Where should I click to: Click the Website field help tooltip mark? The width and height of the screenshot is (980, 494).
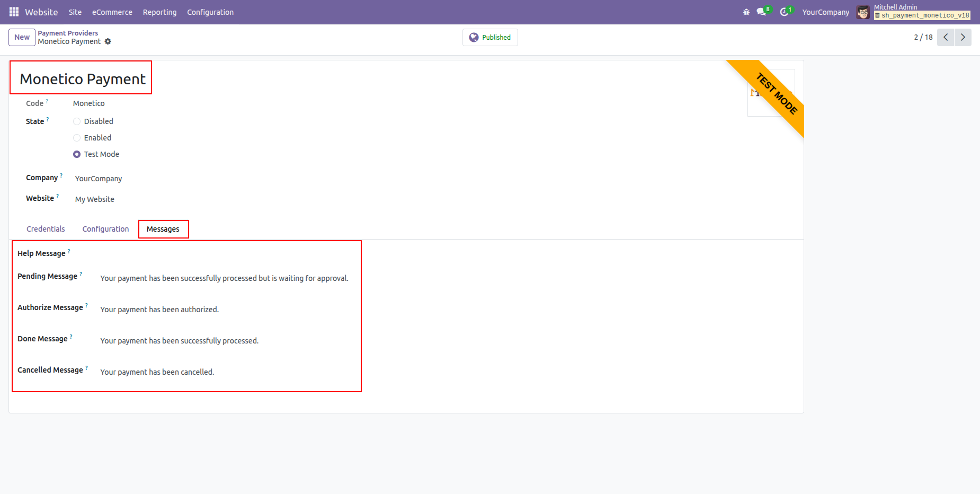(x=58, y=196)
